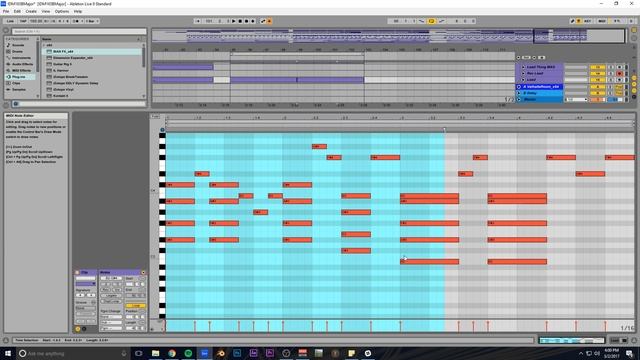Select the lowest selected MIDI note
The height and width of the screenshot is (360, 640).
(429, 262)
